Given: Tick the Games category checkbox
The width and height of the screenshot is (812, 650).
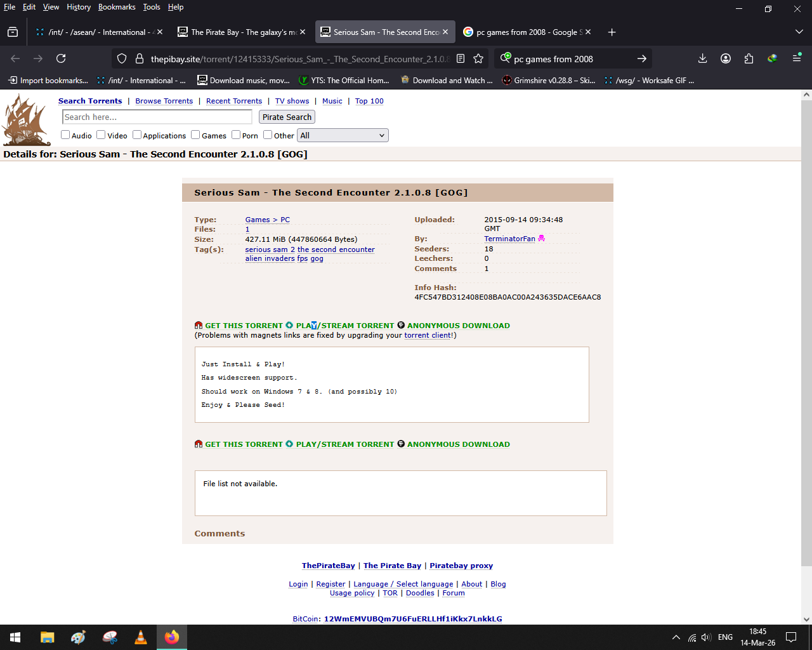Looking at the screenshot, I should pos(195,135).
